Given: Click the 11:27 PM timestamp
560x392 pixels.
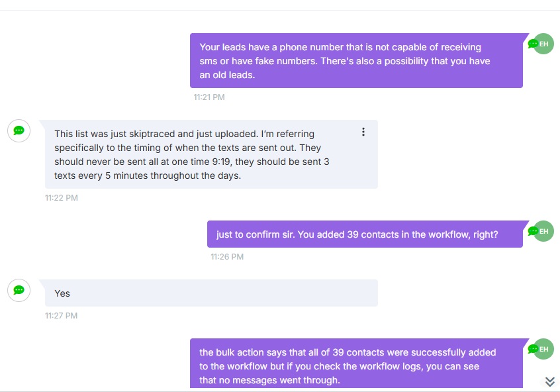Looking at the screenshot, I should tap(61, 316).
